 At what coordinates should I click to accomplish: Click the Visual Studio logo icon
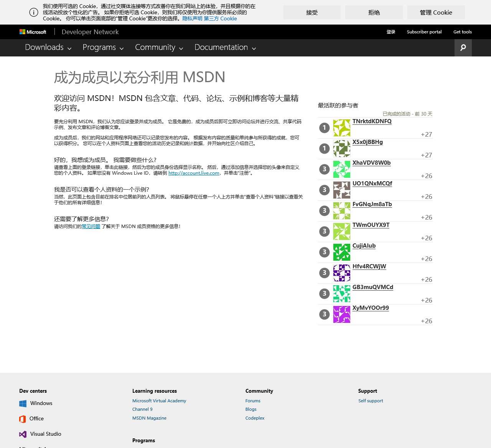23,434
